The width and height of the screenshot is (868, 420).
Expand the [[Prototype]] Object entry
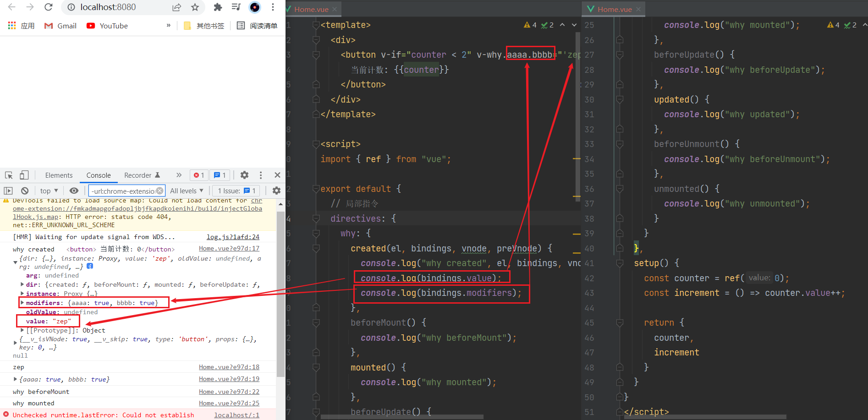click(x=22, y=330)
